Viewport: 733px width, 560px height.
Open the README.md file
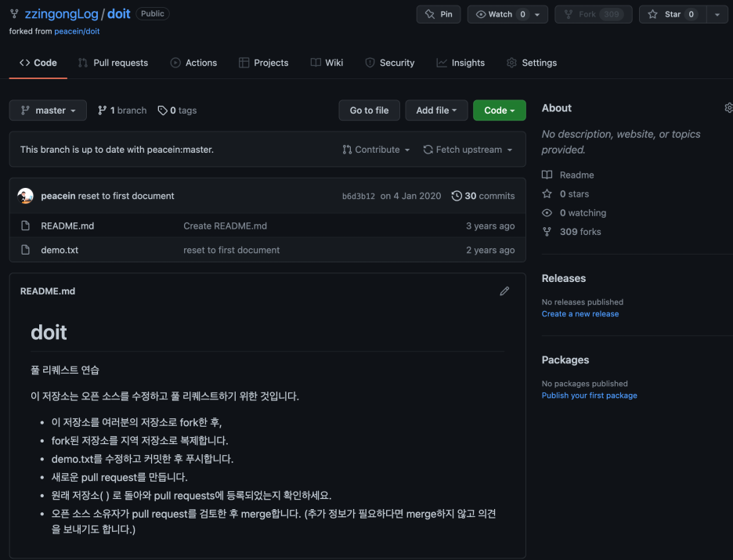67,226
